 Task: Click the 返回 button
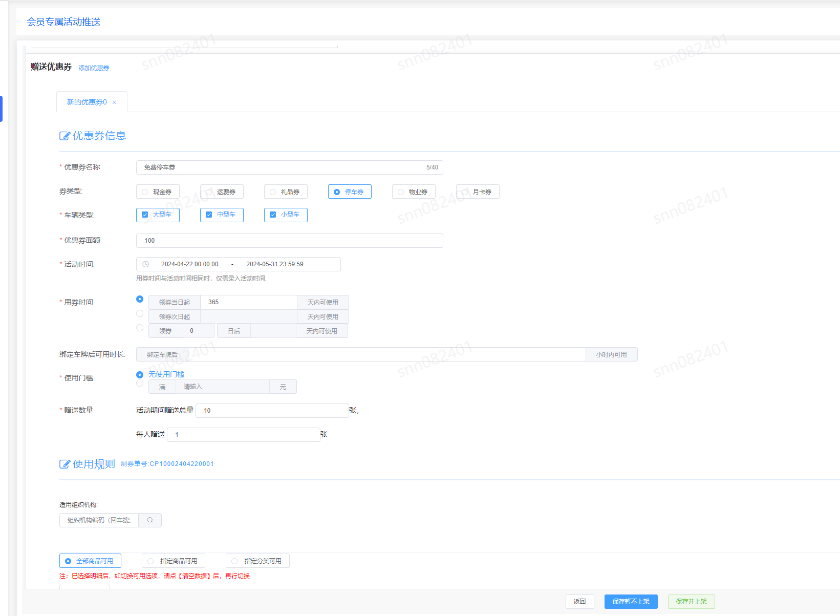click(x=580, y=602)
